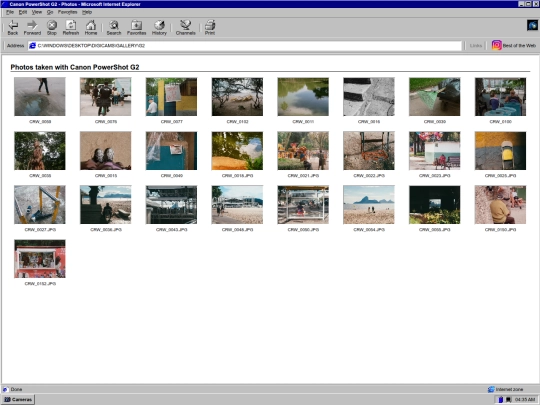This screenshot has height=405, width=540.
Task: Open the CRW_0025.JPG yellow folding chair thumbnail
Action: 500,150
